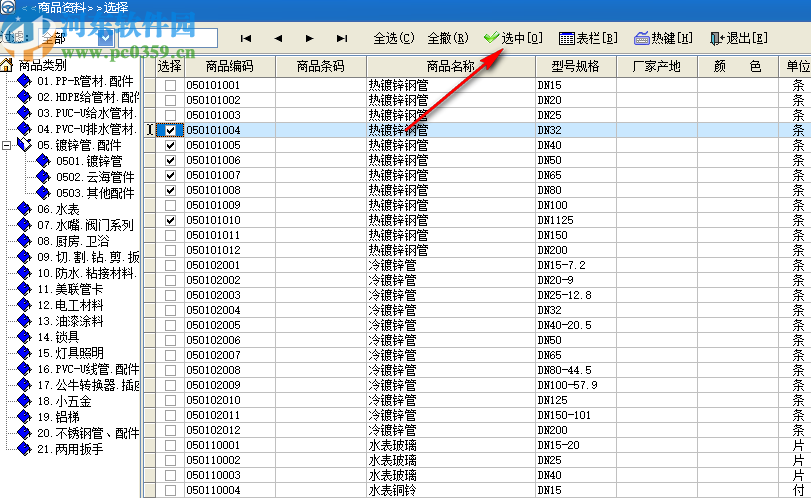Jump to last record icon
Screen dimensions: 811x498
[x=342, y=38]
